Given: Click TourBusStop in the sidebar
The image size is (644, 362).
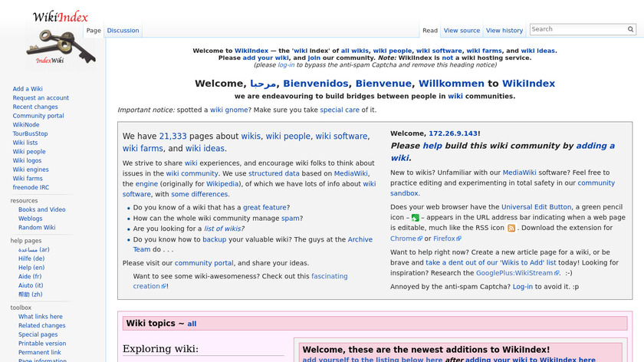Looking at the screenshot, I should pos(30,133).
